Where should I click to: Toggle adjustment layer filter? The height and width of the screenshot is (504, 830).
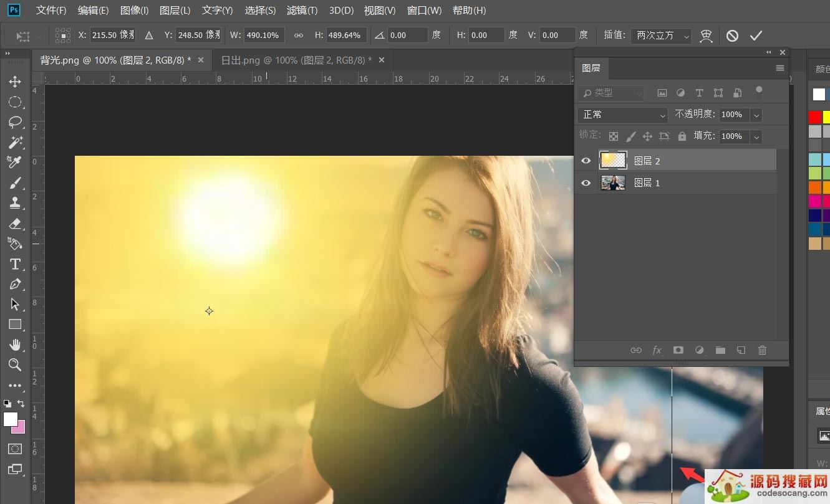click(x=680, y=93)
